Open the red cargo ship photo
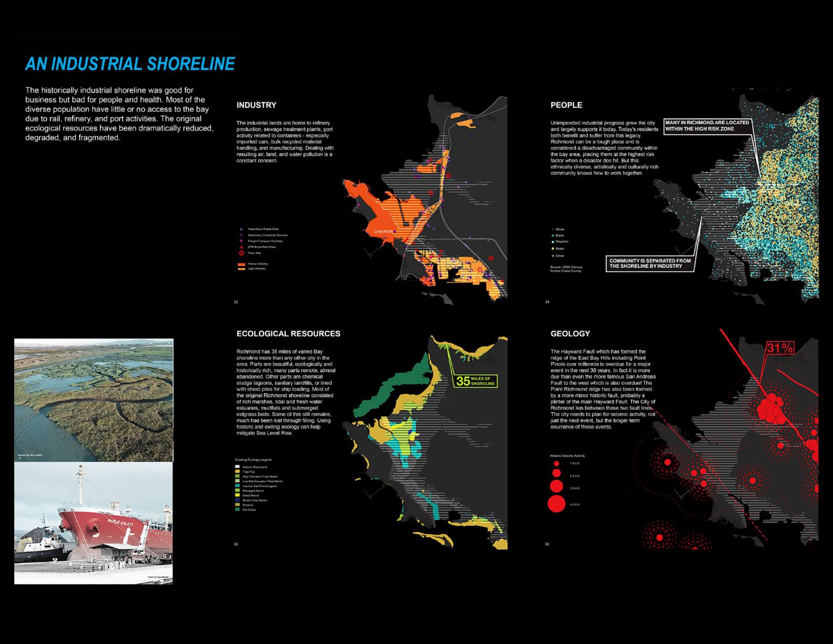 pos(93,523)
